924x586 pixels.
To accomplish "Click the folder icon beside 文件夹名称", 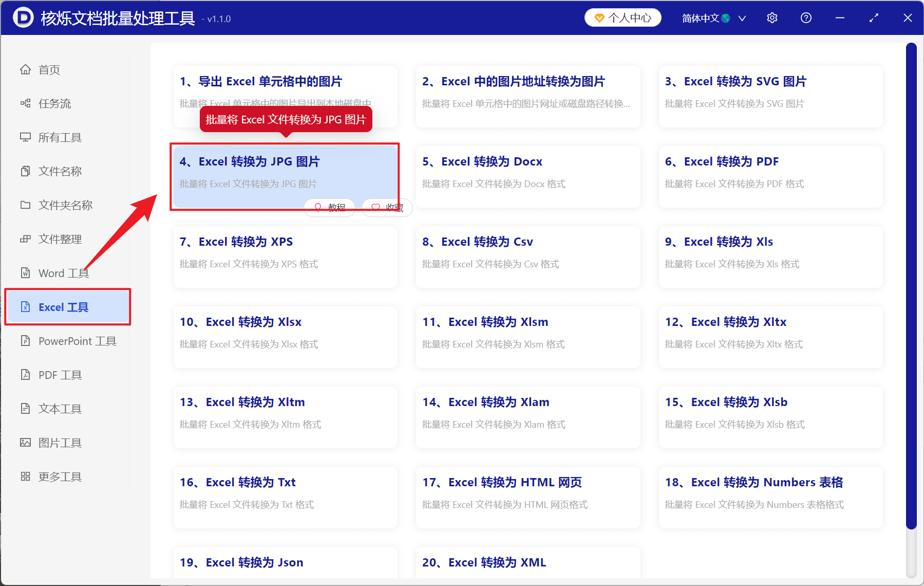I will 25,205.
